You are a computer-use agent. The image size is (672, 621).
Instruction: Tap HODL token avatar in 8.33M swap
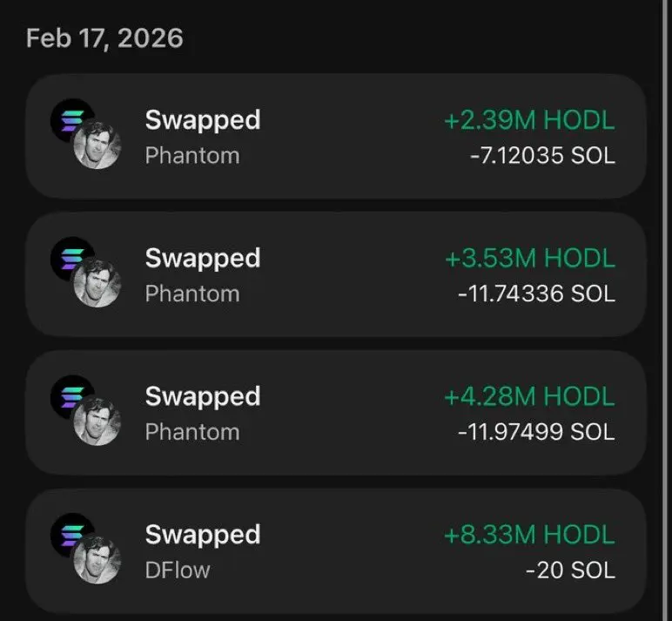97,560
